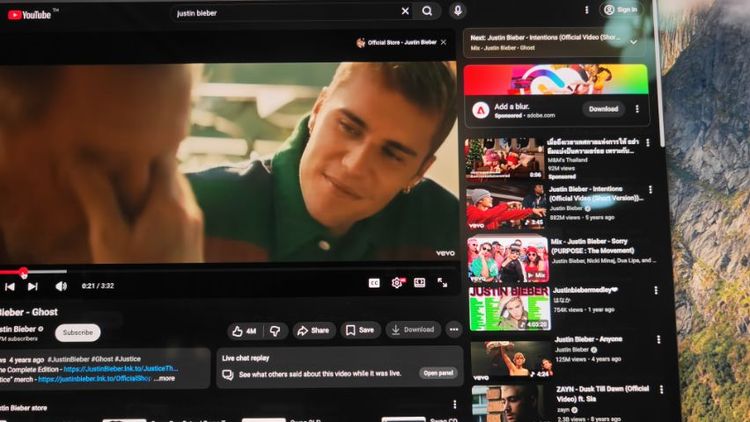This screenshot has height=422, width=750.
Task: Open Justin Bieber channel name under video
Action: tap(18, 329)
